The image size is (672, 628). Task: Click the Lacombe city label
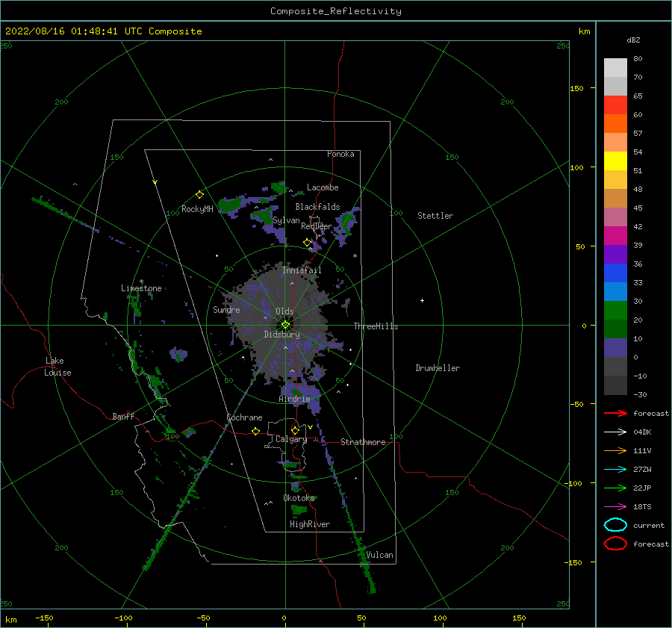[x=323, y=187]
